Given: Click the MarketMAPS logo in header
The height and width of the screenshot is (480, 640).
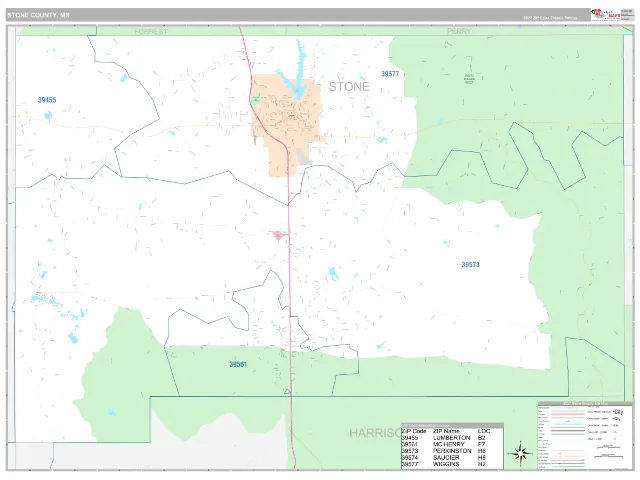Looking at the screenshot, I should coord(606,14).
